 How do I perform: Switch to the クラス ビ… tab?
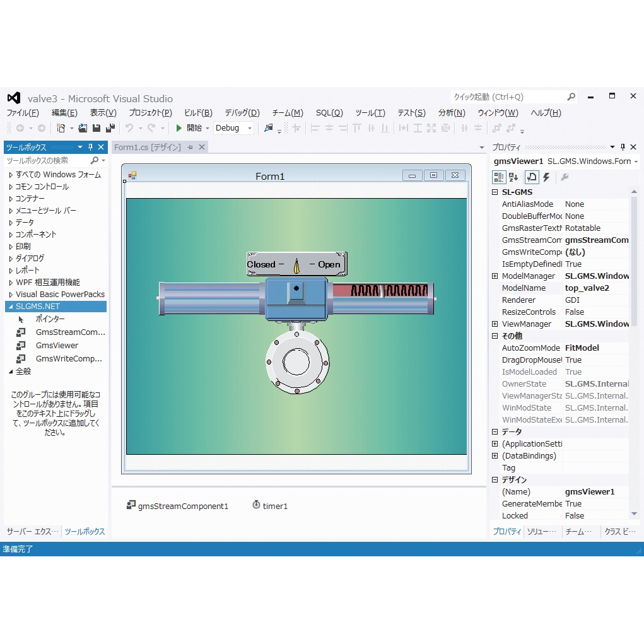coord(620,532)
